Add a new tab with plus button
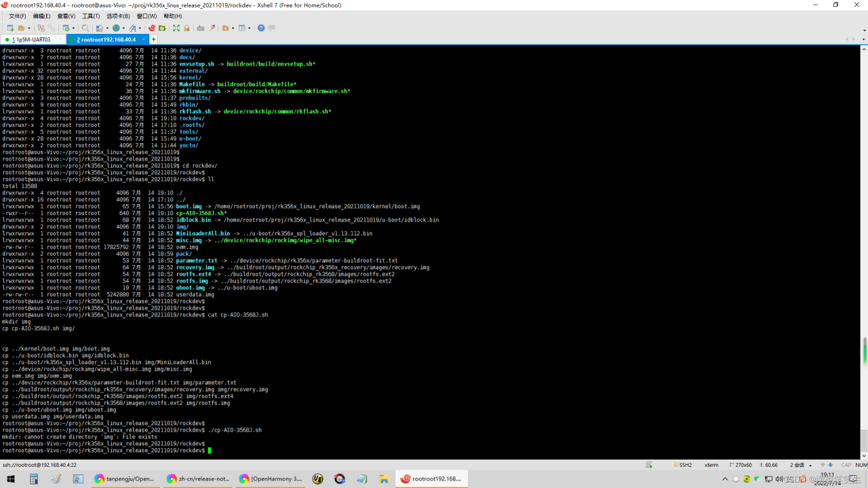868x488 pixels. (153, 39)
